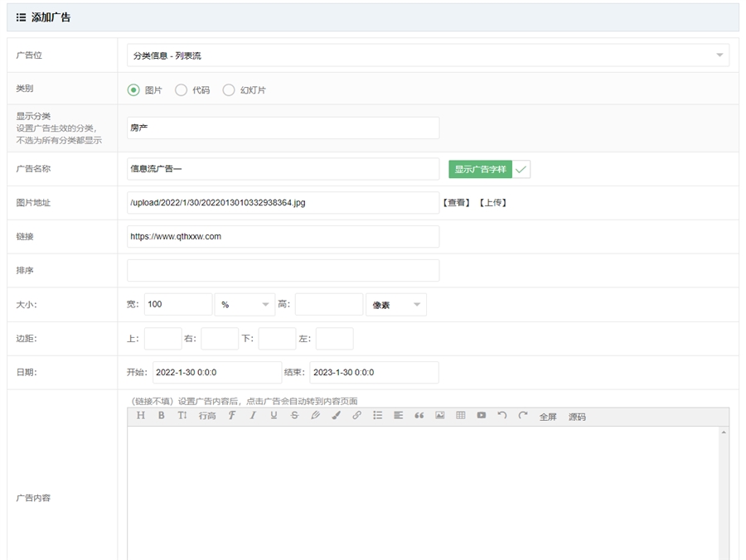Apply italic formatting in the editor
Image resolution: width=746 pixels, height=560 pixels.
[253, 416]
